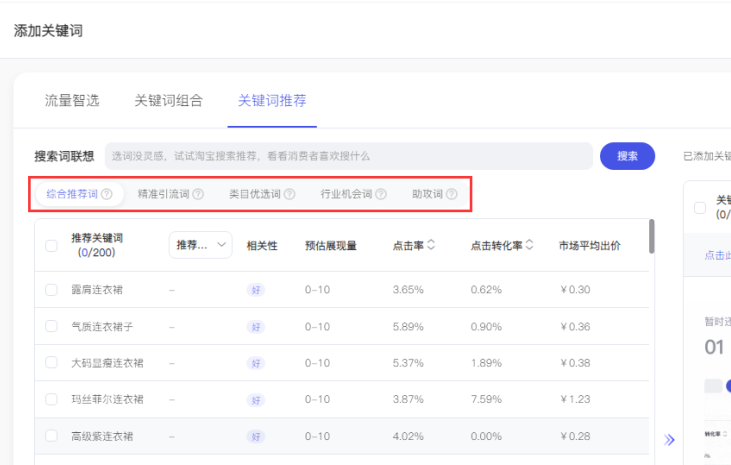The height and width of the screenshot is (465, 731).
Task: Switch to 流量智选 tab
Action: coord(72,101)
